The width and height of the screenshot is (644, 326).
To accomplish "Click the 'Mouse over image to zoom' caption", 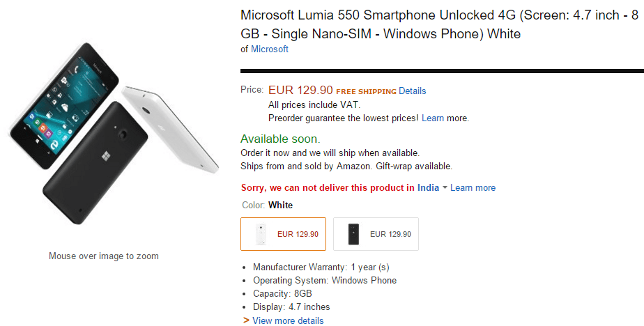I will [104, 256].
